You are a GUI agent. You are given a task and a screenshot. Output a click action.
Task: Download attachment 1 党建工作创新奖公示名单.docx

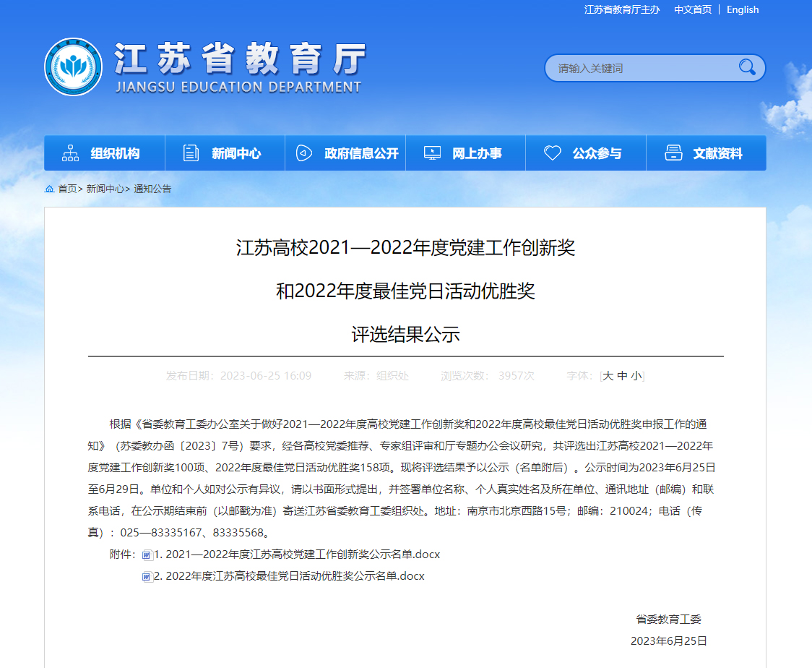296,554
